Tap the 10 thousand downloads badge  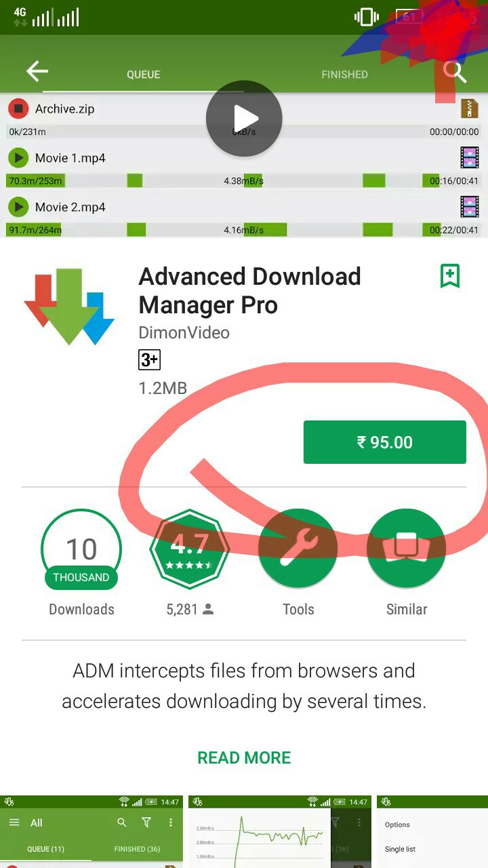(81, 549)
